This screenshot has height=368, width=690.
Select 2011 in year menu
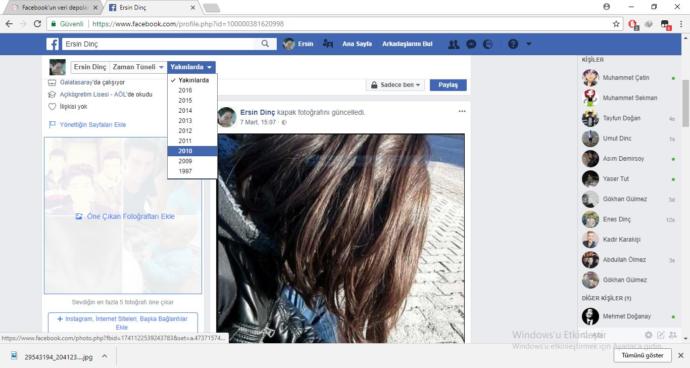tap(192, 141)
